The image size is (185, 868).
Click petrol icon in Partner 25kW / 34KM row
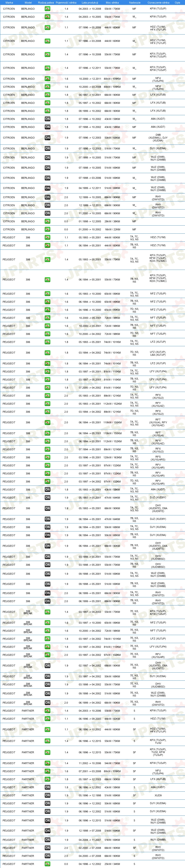(x=48, y=864)
